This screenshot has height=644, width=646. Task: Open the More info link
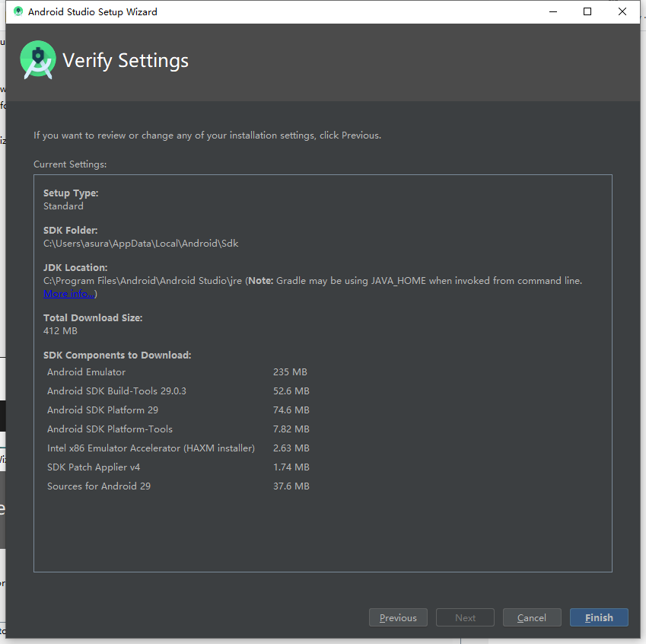click(x=69, y=294)
